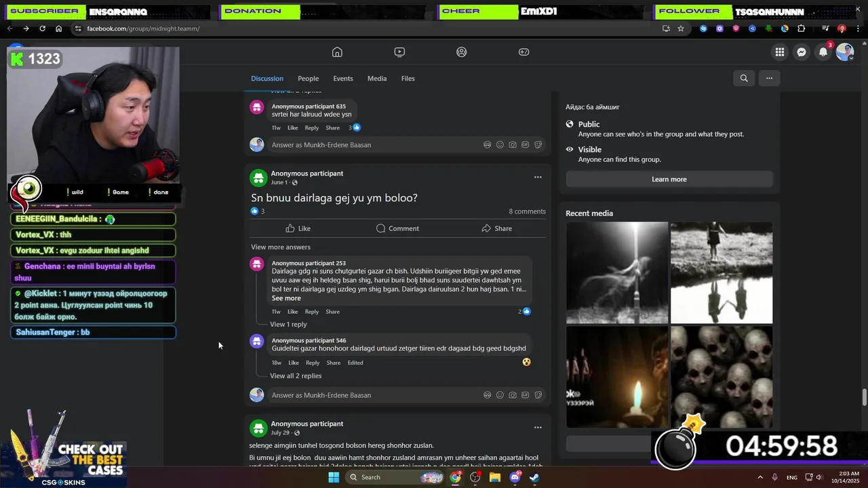This screenshot has width=868, height=488.
Task: Expand View all 2 replies under participant 546
Action: [296, 375]
